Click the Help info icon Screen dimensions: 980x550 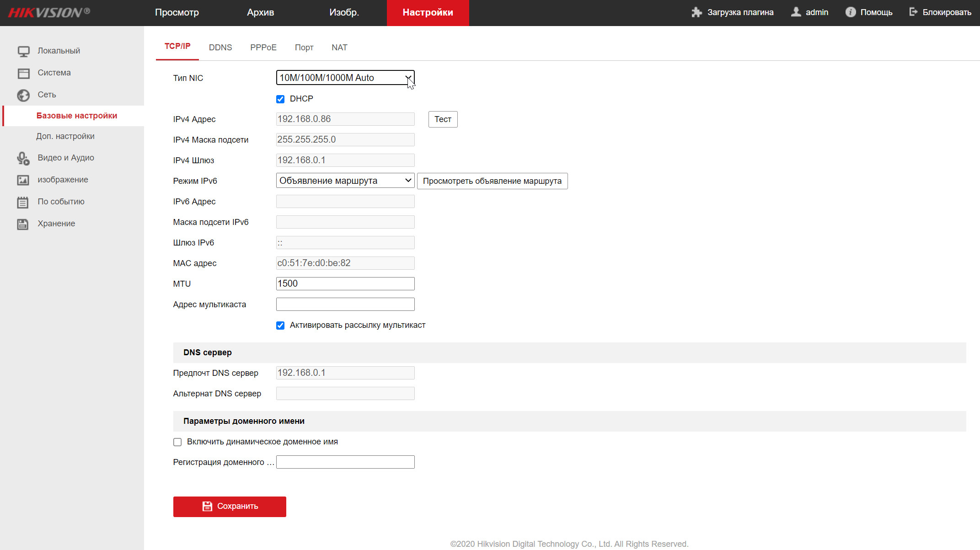[850, 12]
